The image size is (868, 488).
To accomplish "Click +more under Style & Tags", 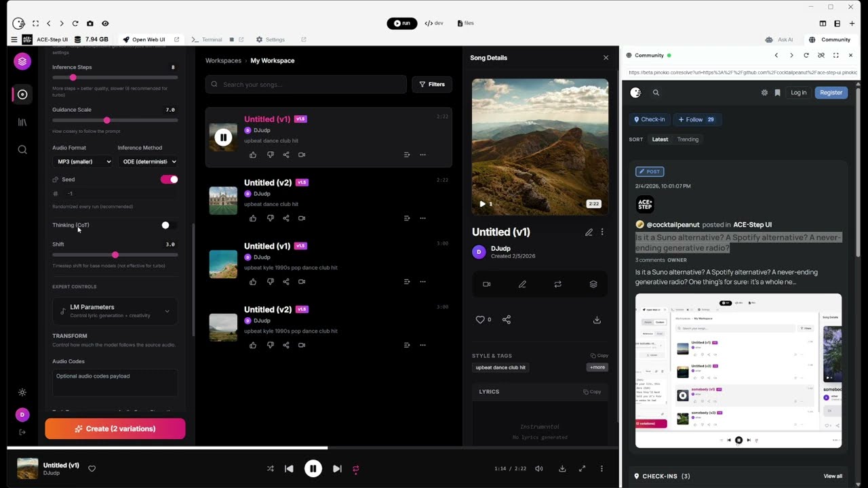I will [x=597, y=367].
